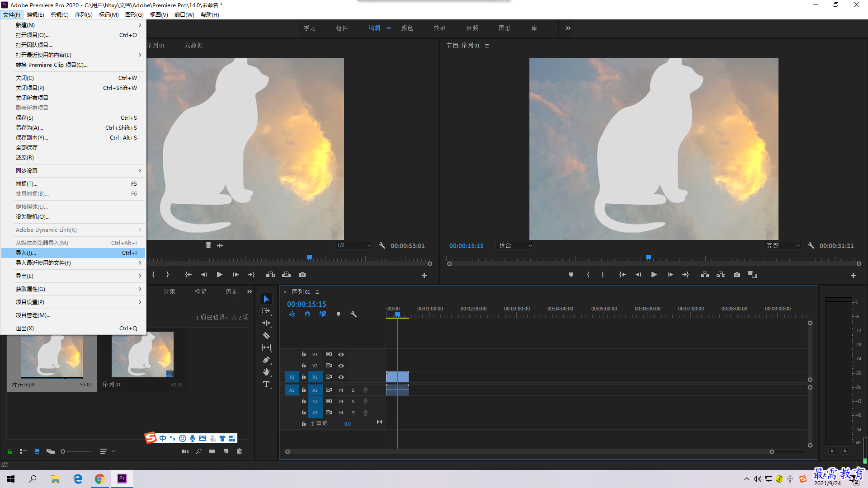This screenshot has height=488, width=868.
Task: Choose 另存为(A)... from File menu
Action: [x=73, y=128]
